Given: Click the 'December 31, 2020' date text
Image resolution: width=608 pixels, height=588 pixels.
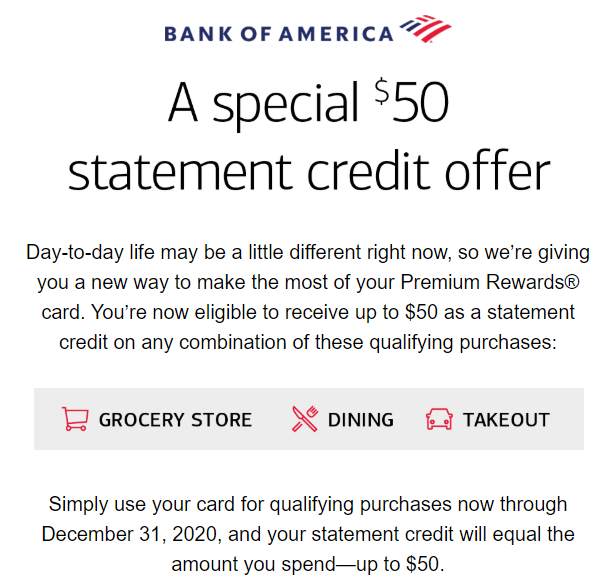Looking at the screenshot, I should click(131, 534).
